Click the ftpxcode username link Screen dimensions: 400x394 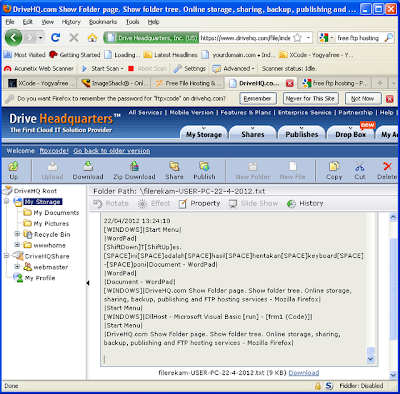[x=54, y=151]
